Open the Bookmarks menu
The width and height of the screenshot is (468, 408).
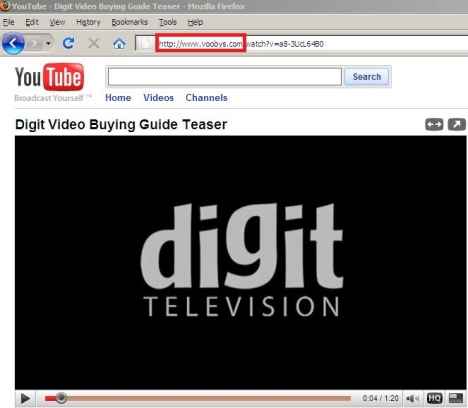coord(129,22)
